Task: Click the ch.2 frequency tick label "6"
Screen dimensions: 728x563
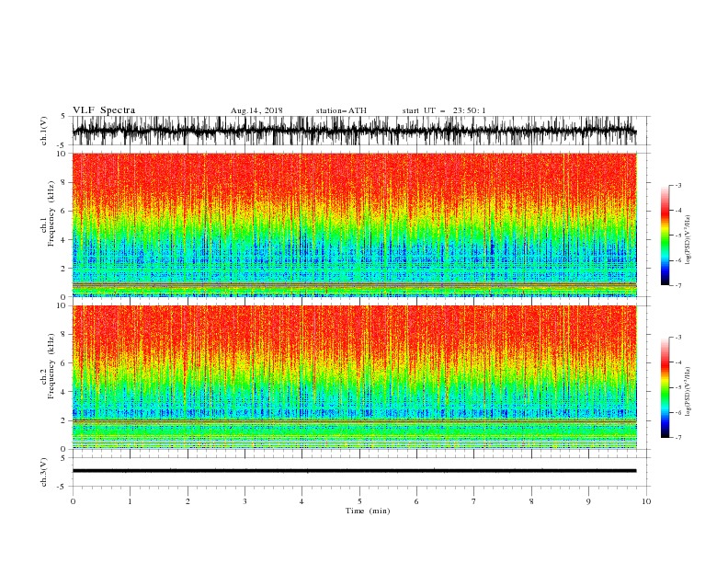Action: click(63, 362)
